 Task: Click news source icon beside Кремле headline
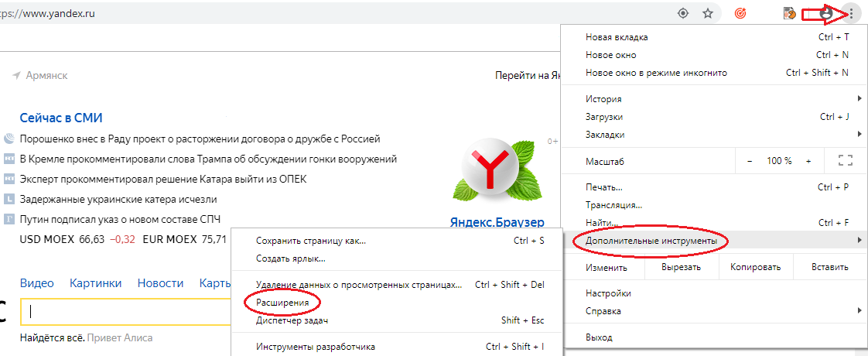tap(9, 159)
